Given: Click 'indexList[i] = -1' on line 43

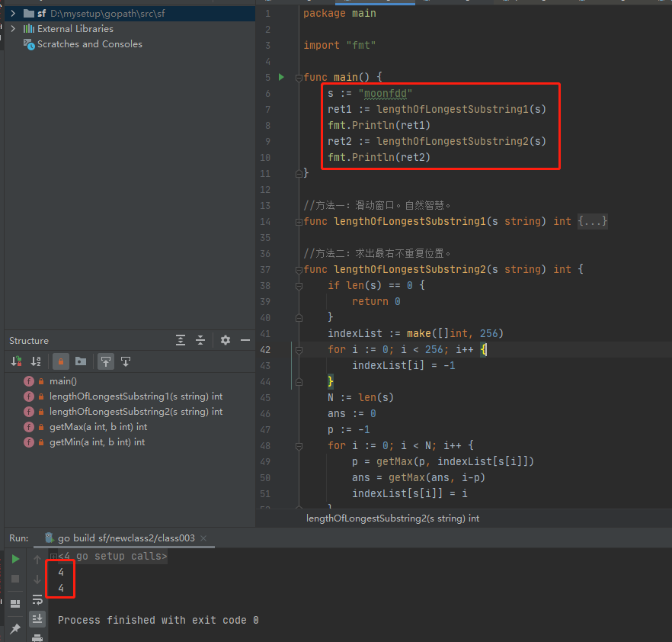Looking at the screenshot, I should pos(403,366).
